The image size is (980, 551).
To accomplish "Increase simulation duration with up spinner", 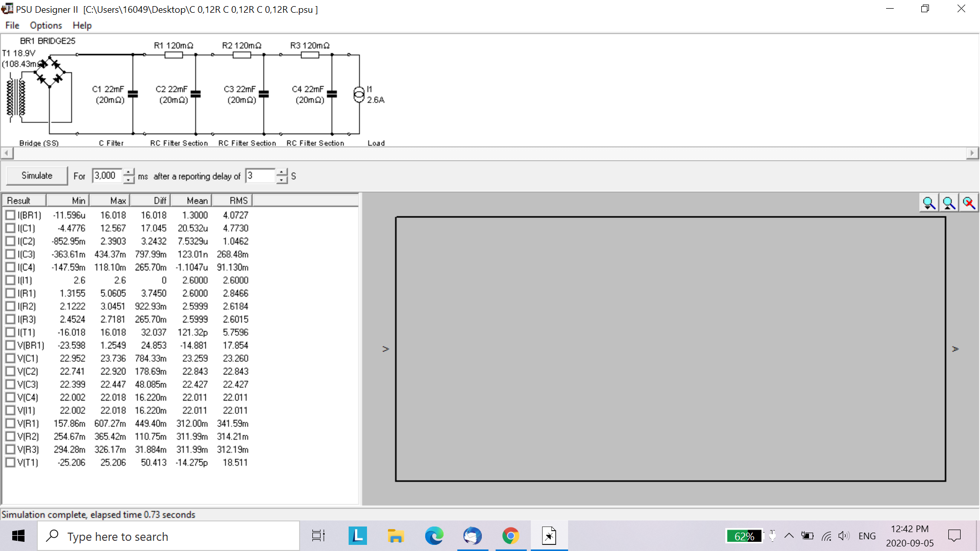I will [x=129, y=172].
